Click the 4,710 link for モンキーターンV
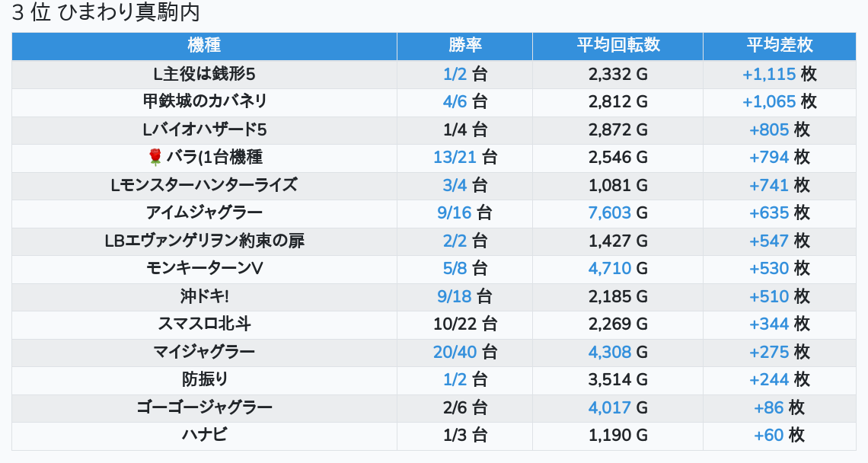 coord(610,269)
